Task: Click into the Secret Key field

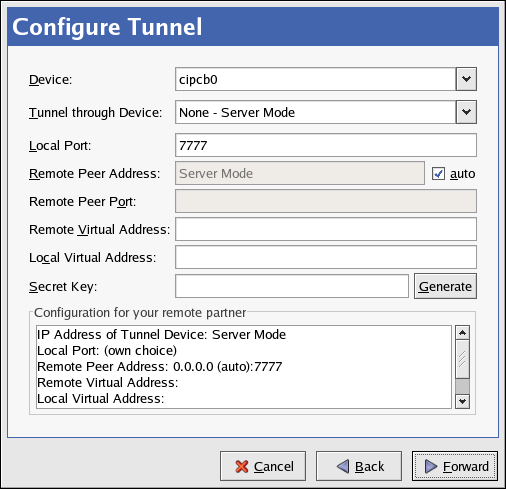Action: tap(292, 286)
